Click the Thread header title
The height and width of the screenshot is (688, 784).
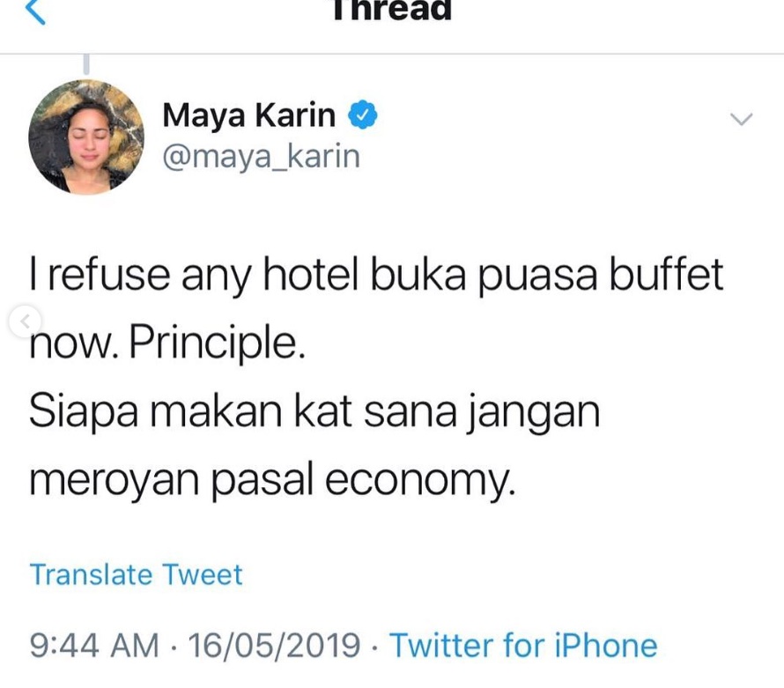(392, 10)
